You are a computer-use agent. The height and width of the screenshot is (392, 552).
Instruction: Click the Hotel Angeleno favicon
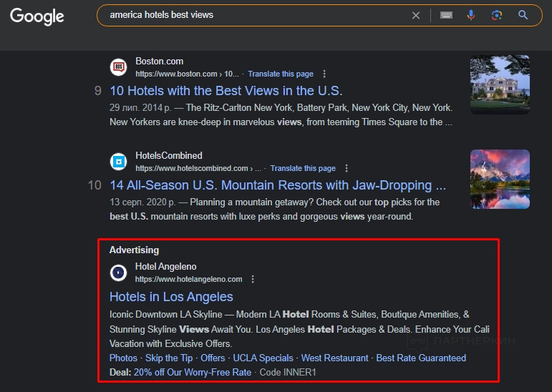pos(118,273)
